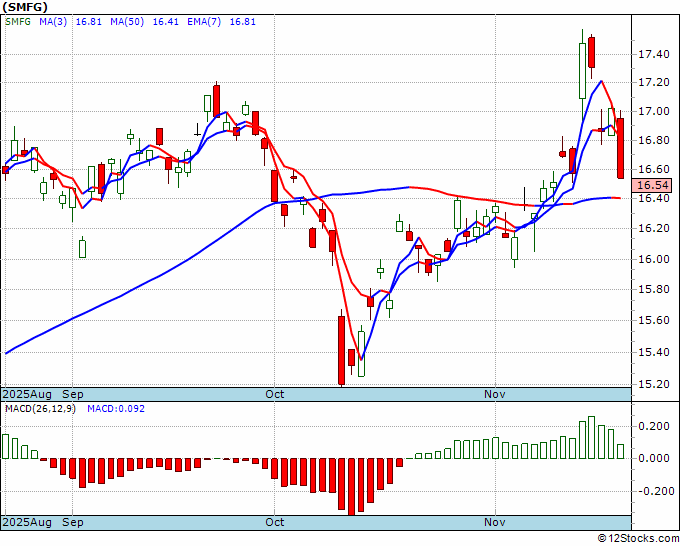Click the MA(50) legend label

[x=127, y=22]
